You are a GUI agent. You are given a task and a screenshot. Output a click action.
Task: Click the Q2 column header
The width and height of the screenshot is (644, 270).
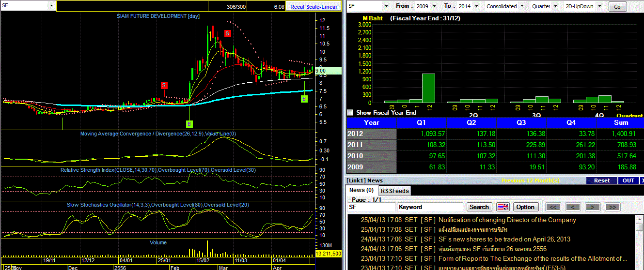click(471, 123)
